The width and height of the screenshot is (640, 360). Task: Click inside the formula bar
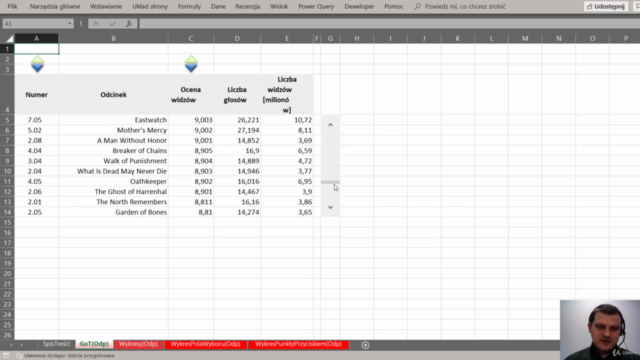(x=389, y=24)
